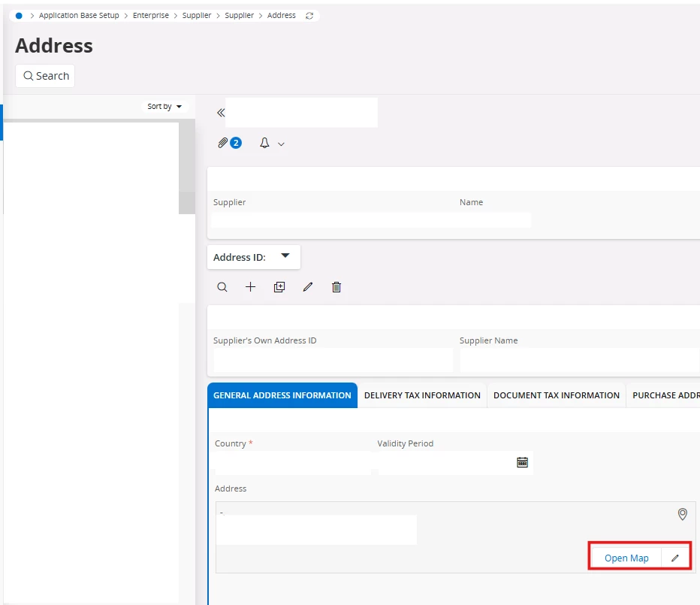Screen dimensions: 700x605
Task: Click the map location pin icon
Action: (x=682, y=514)
